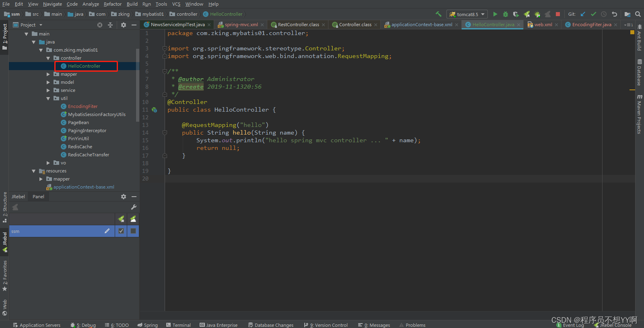The width and height of the screenshot is (644, 328).
Task: Hide the Project panel with minus icon
Action: (134, 25)
